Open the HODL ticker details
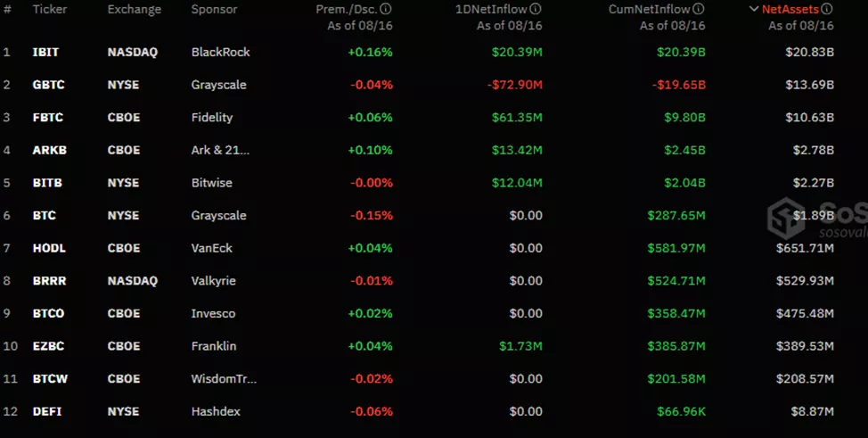The image size is (868, 438). 49,248
